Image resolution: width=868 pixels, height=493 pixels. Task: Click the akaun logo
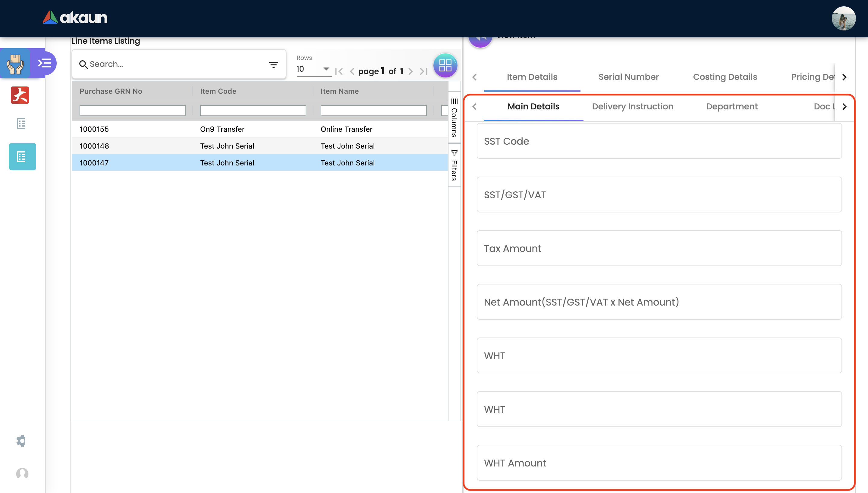pos(75,17)
